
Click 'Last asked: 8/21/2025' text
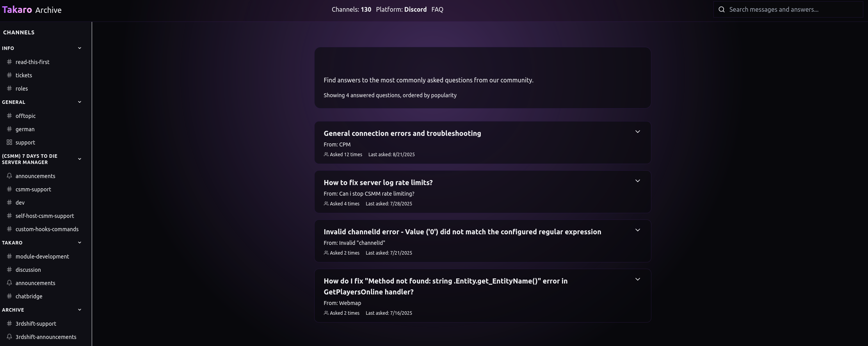[x=391, y=154]
